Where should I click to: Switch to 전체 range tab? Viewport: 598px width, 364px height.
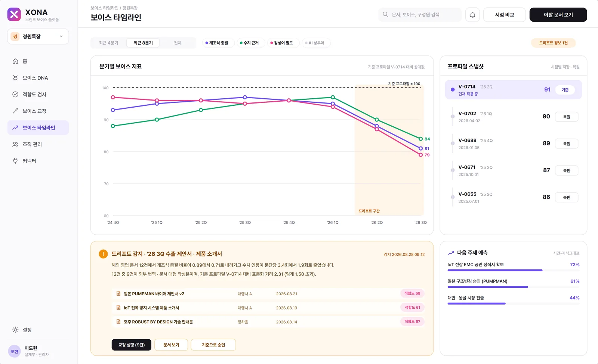(178, 43)
